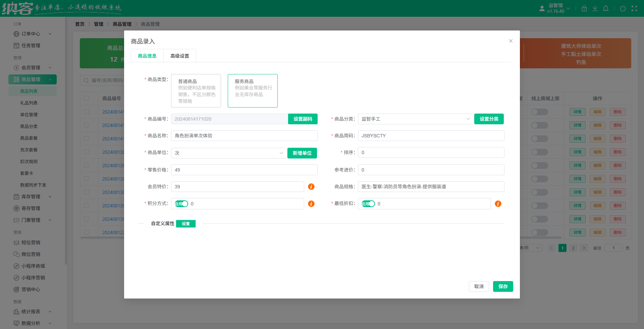Screen dimensions: 644x329
Task: Click the 小程序营销 icon
Action: (16, 278)
